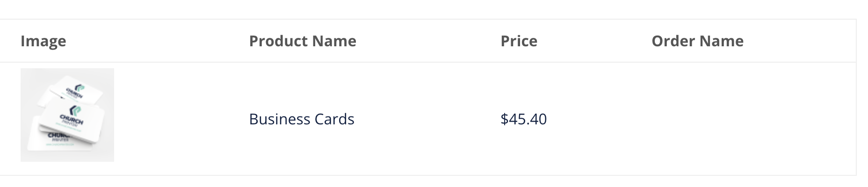Click the Order Name column header
The height and width of the screenshot is (187, 868).
(x=698, y=41)
